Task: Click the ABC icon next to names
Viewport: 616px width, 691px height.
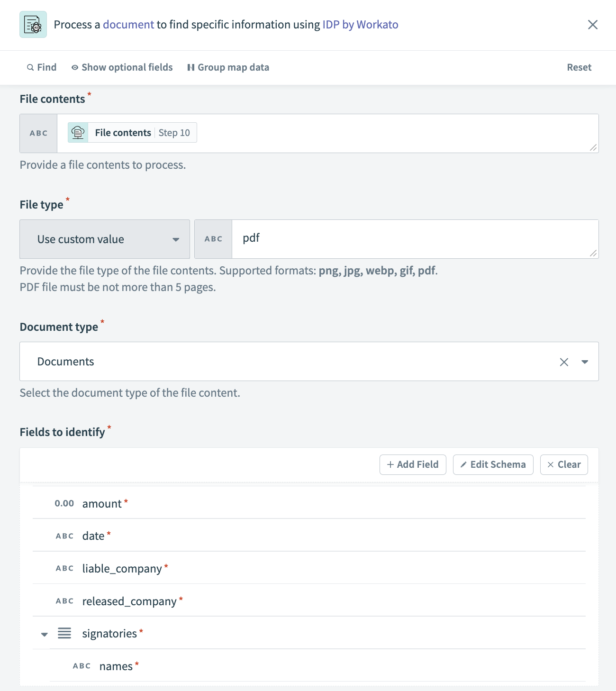Action: [x=81, y=666]
